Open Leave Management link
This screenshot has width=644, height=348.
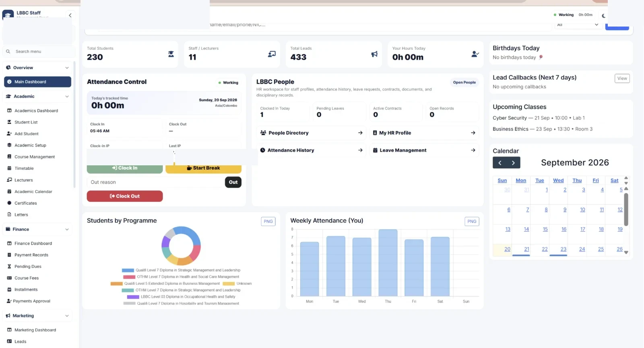click(424, 150)
